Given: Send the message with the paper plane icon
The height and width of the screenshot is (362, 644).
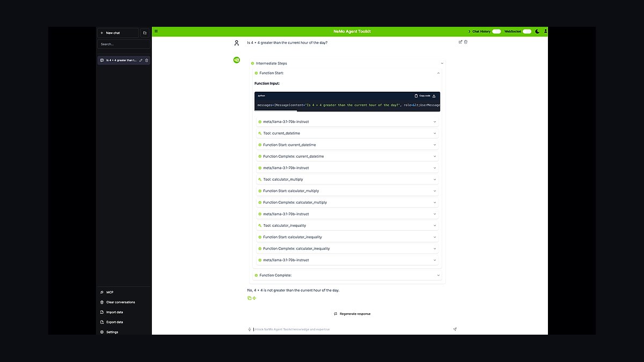Looking at the screenshot, I should click(455, 329).
